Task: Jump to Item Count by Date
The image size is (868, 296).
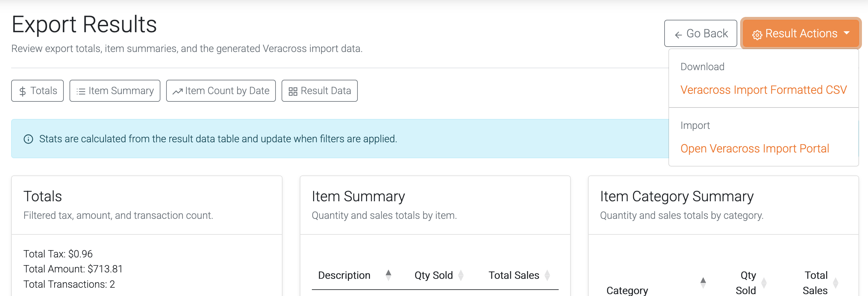Action: (221, 91)
